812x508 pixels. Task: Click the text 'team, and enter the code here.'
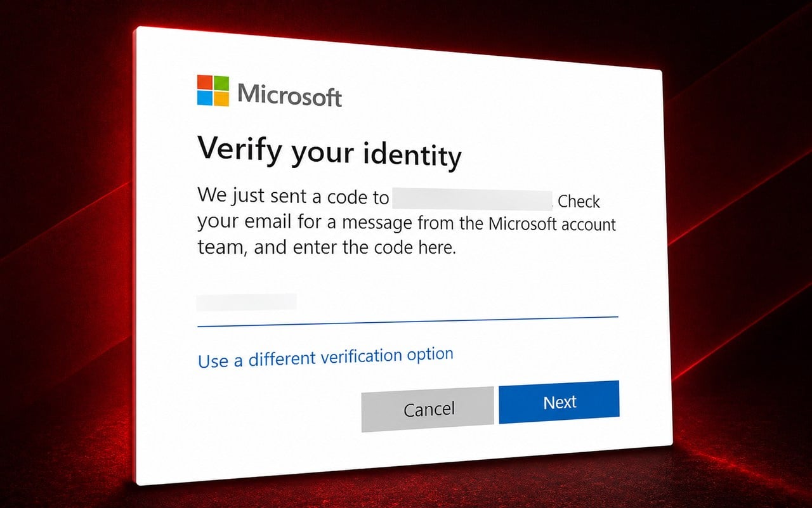coord(327,247)
